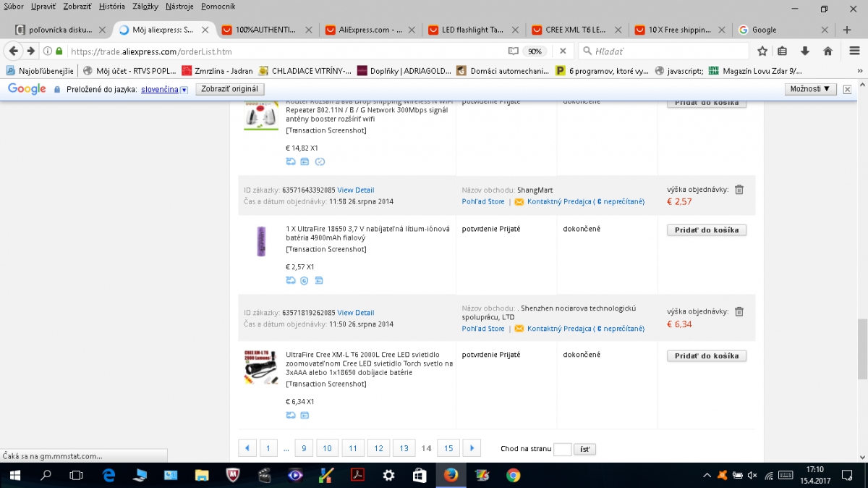The width and height of the screenshot is (868, 488).
Task: Go to page 15 in pagination
Action: [x=448, y=448]
